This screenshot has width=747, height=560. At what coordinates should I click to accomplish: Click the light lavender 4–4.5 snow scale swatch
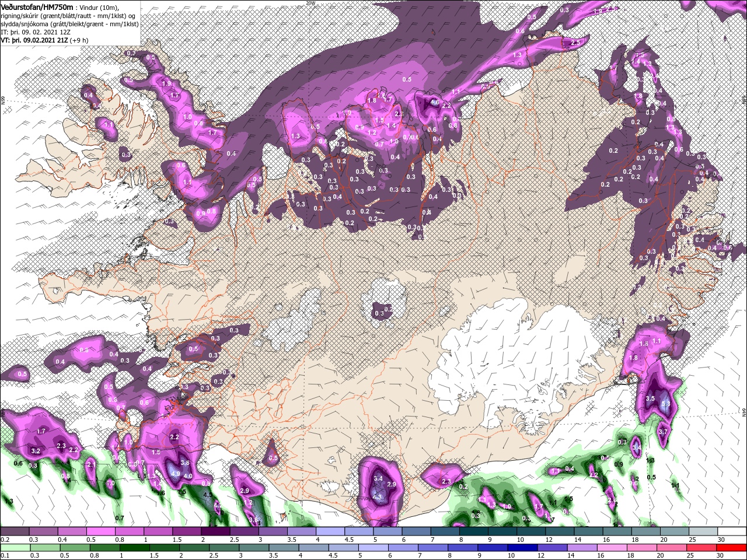click(330, 531)
